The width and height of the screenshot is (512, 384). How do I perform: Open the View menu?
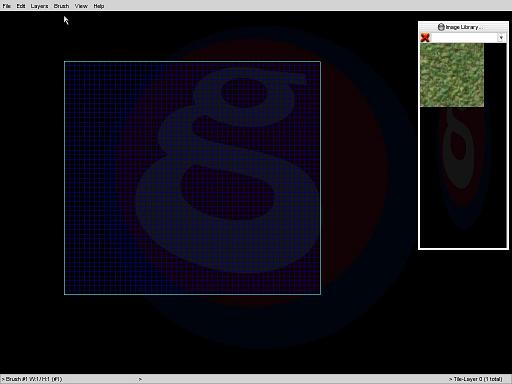coord(81,6)
